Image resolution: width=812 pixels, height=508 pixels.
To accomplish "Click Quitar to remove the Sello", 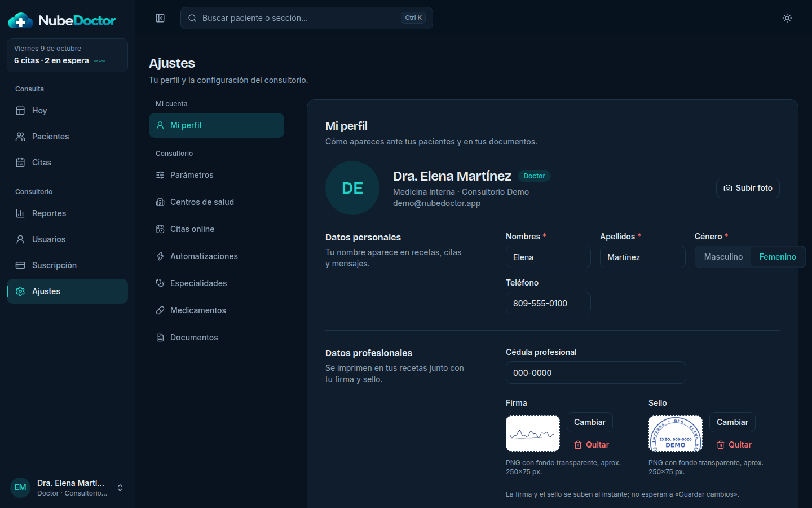I will [x=734, y=445].
